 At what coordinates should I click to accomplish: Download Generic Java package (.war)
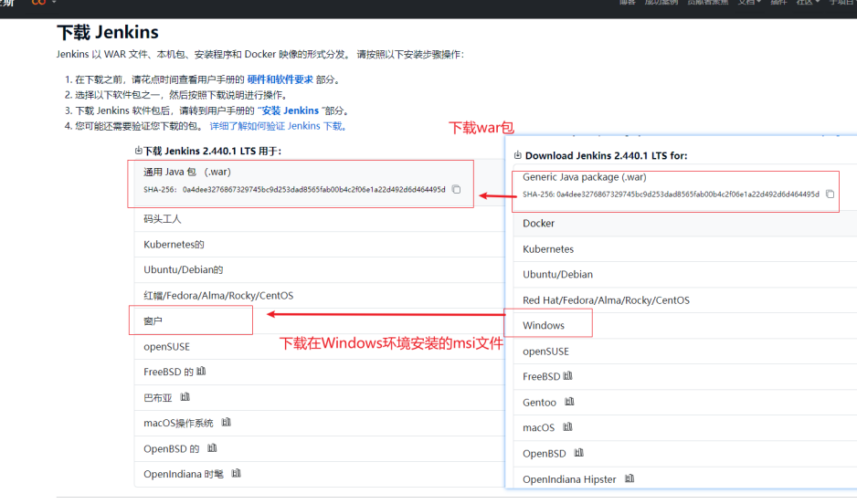pos(584,177)
